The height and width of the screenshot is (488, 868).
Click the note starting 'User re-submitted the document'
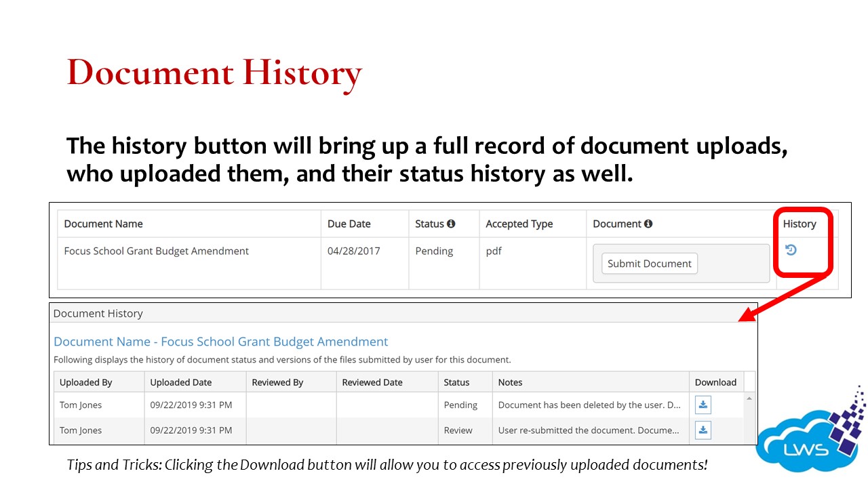(588, 430)
